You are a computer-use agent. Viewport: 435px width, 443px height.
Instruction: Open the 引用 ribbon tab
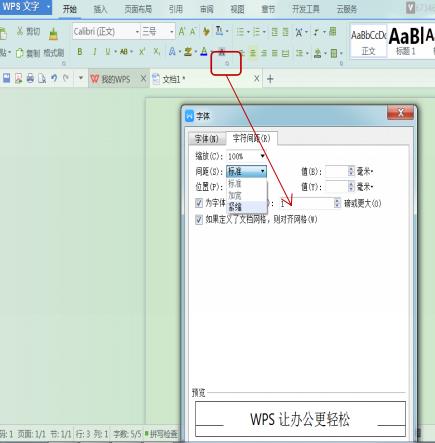point(176,9)
